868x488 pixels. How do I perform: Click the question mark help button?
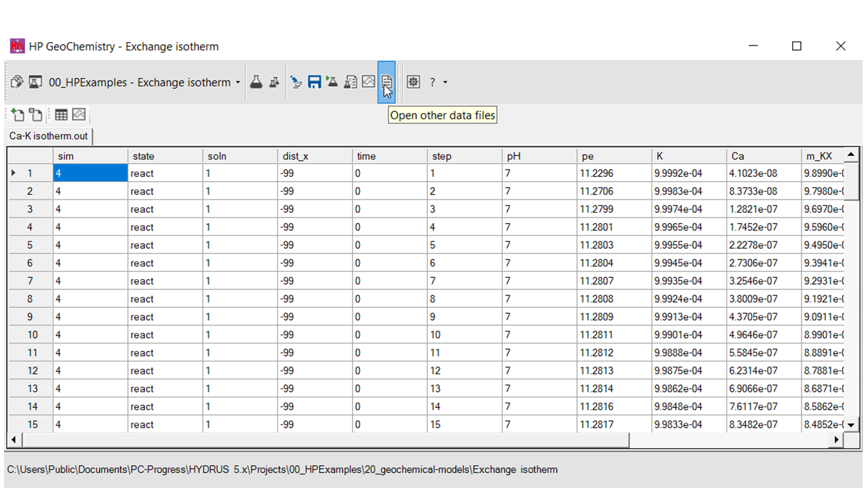coord(432,83)
